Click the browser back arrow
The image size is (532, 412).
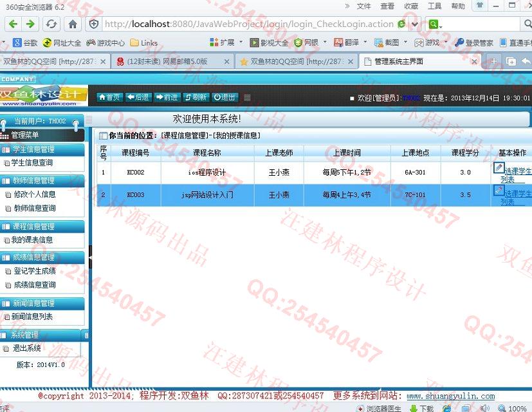[13, 24]
